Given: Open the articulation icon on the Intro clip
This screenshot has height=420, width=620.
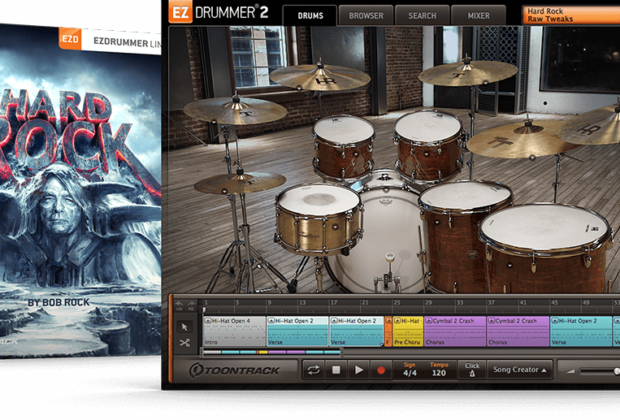Looking at the screenshot, I should (208, 321).
